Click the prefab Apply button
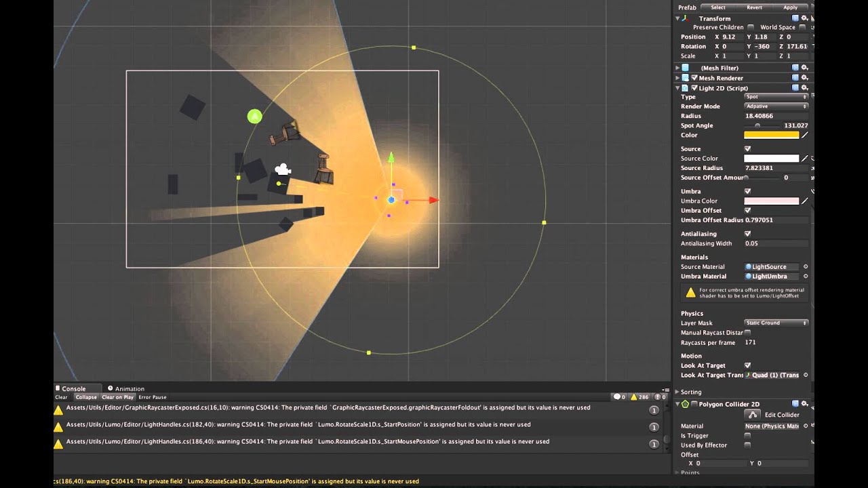 790,7
